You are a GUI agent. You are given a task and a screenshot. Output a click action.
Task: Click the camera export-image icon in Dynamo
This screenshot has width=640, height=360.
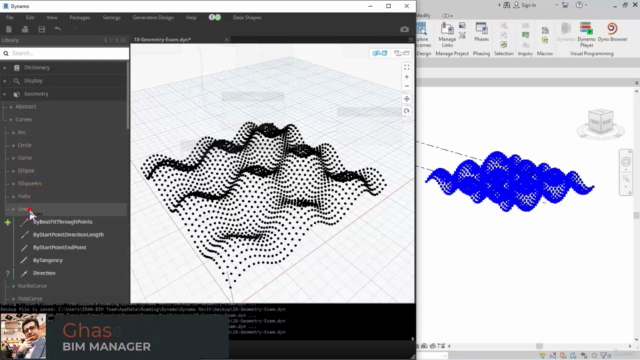404,29
